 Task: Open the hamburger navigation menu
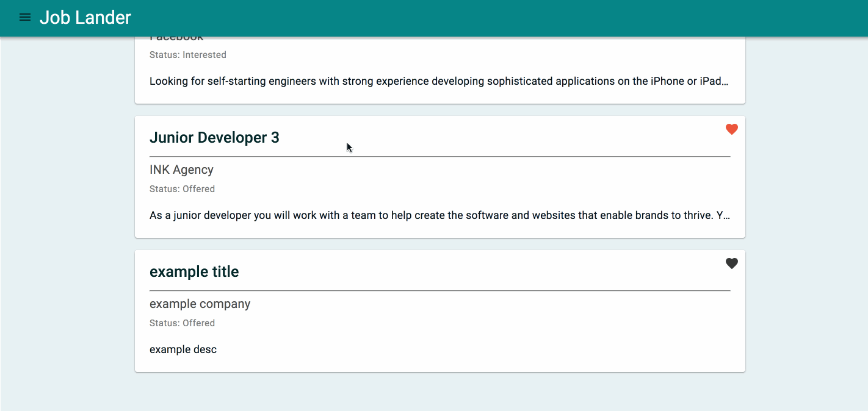(25, 18)
